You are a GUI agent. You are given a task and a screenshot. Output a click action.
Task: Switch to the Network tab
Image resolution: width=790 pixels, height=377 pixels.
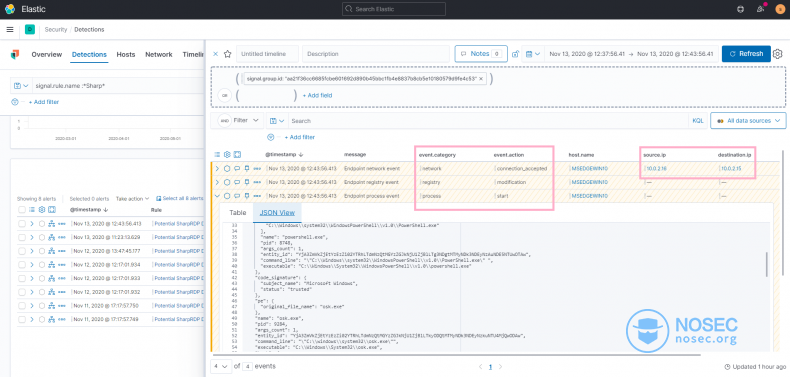pos(159,54)
